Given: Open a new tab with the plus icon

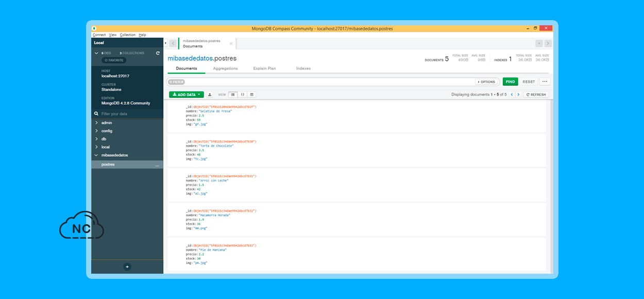Looking at the screenshot, I should click(539, 43).
